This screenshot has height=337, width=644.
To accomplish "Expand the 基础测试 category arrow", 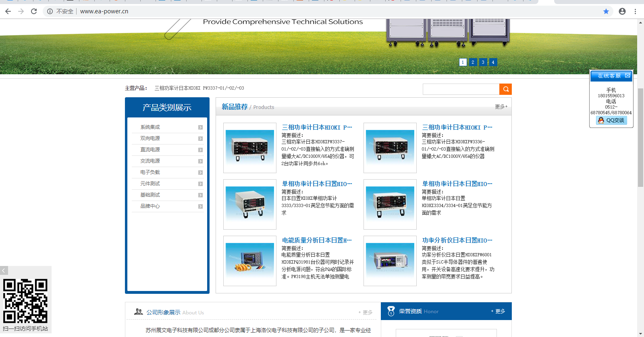I will click(x=200, y=195).
